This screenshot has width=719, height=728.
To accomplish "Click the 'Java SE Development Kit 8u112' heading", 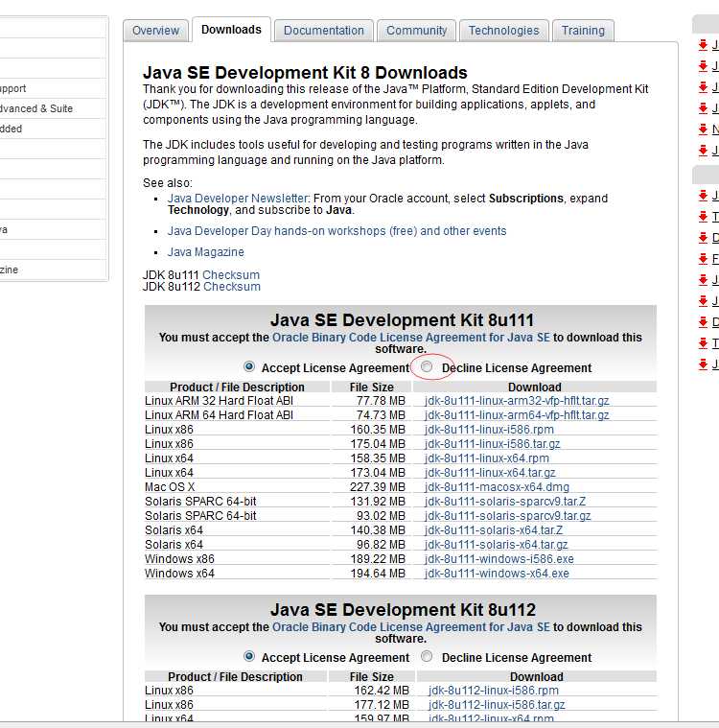I will 403,610.
